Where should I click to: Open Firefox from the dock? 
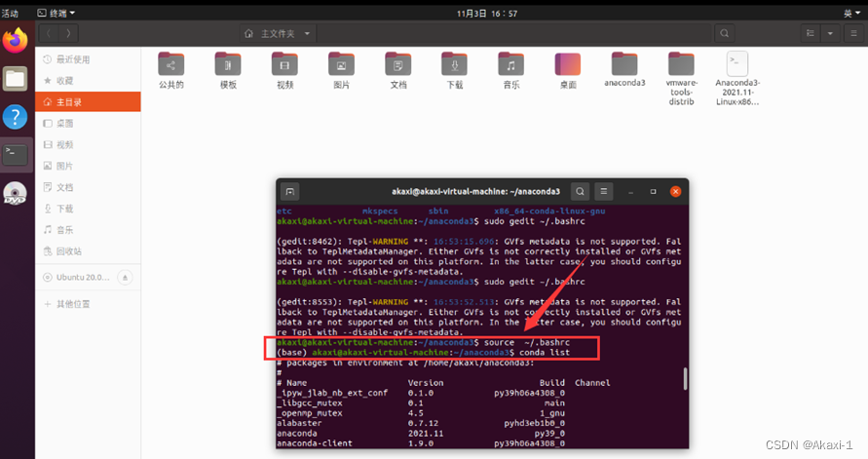click(15, 40)
